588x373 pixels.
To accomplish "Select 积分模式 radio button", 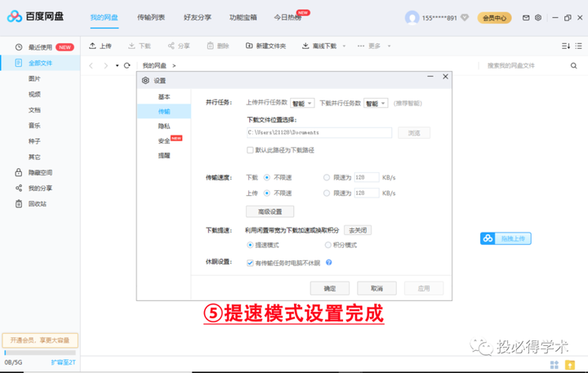I will point(328,245).
